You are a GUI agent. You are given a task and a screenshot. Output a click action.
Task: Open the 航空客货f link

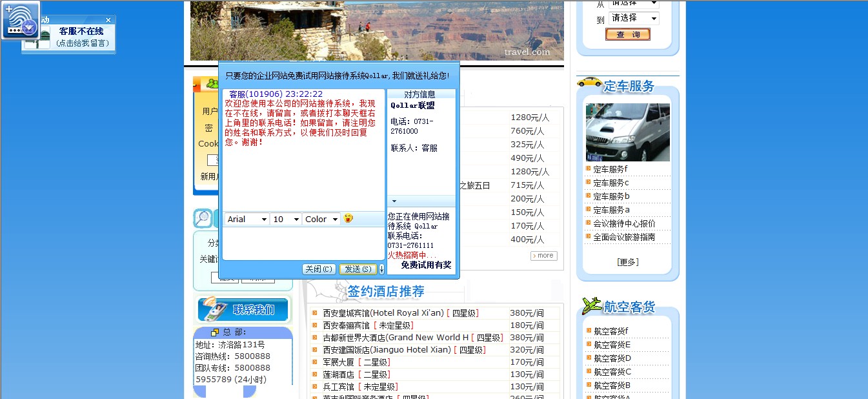click(x=611, y=331)
